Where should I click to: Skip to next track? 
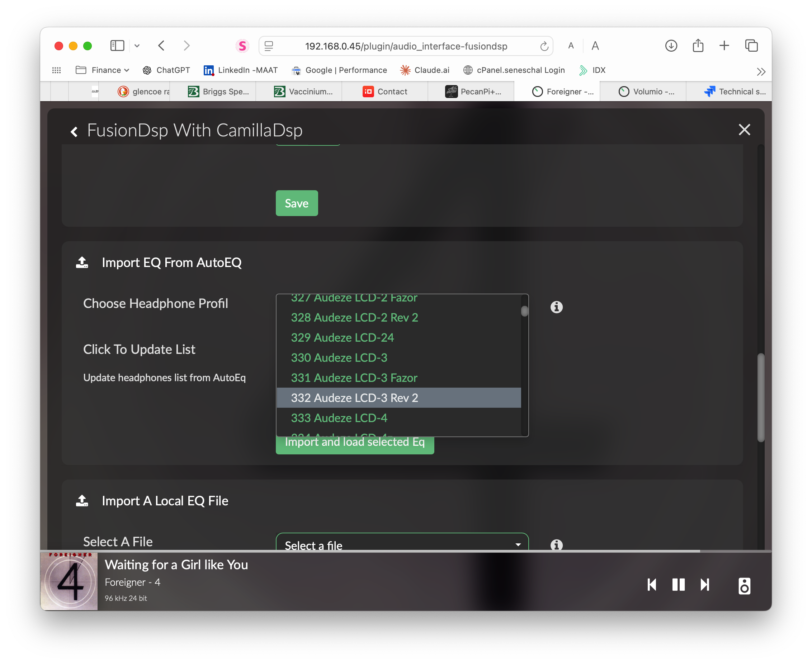705,585
